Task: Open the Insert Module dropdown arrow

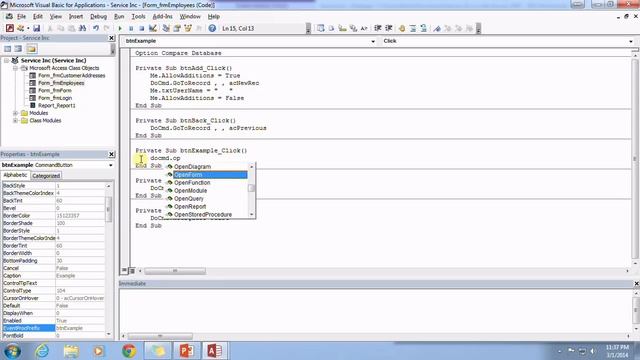Action: pos(28,28)
